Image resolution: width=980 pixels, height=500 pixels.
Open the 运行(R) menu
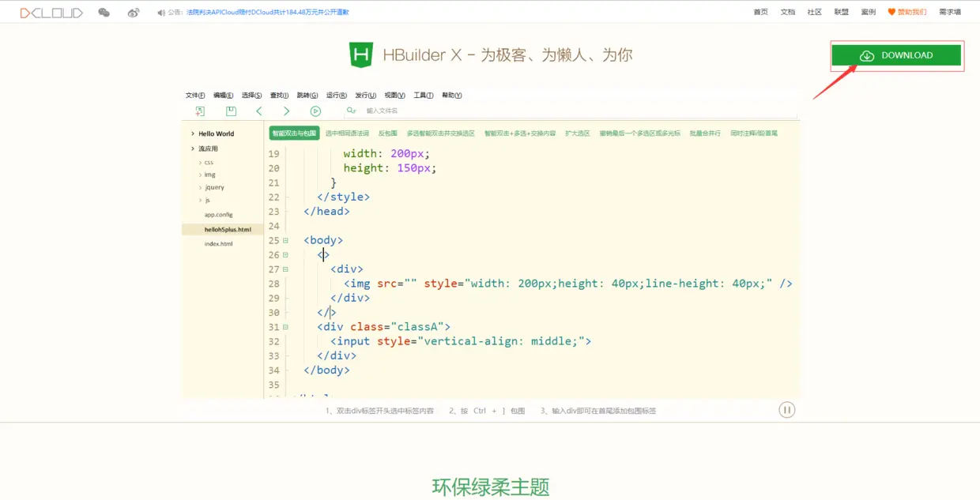[337, 96]
